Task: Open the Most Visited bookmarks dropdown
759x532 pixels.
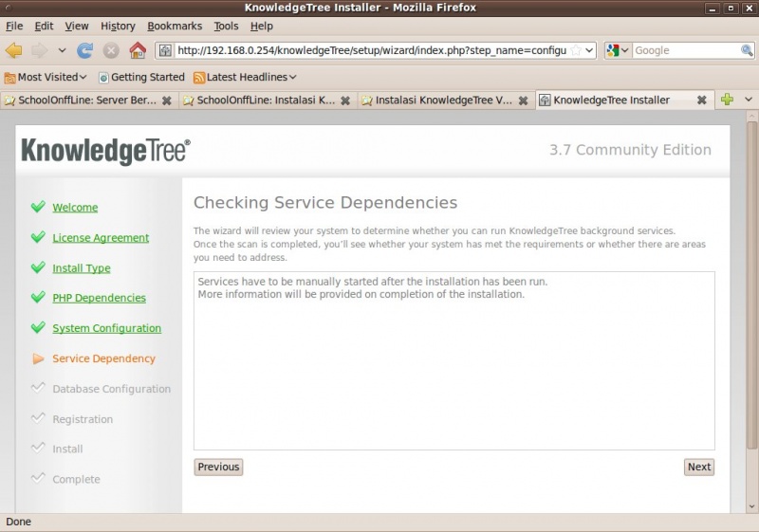Action: (46, 77)
